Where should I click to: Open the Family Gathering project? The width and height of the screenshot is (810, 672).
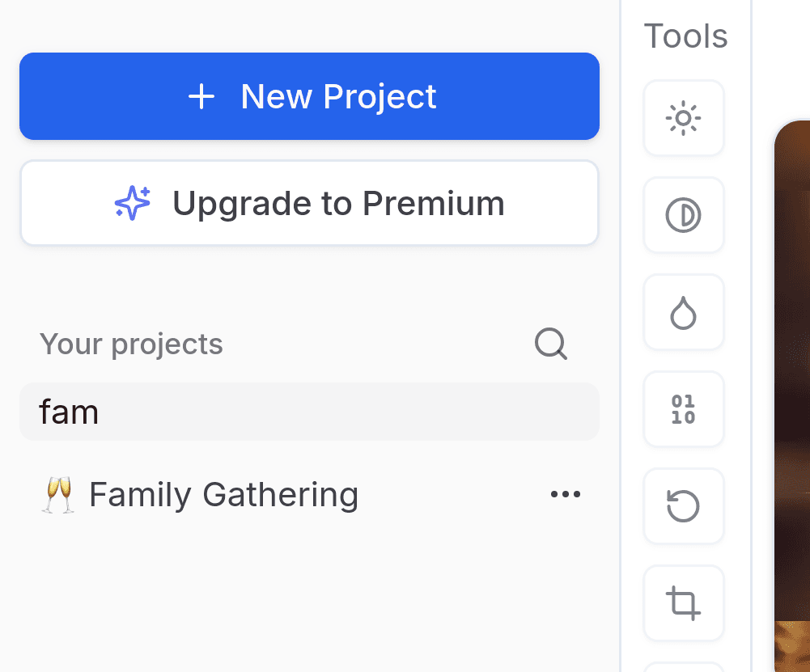[x=223, y=494]
